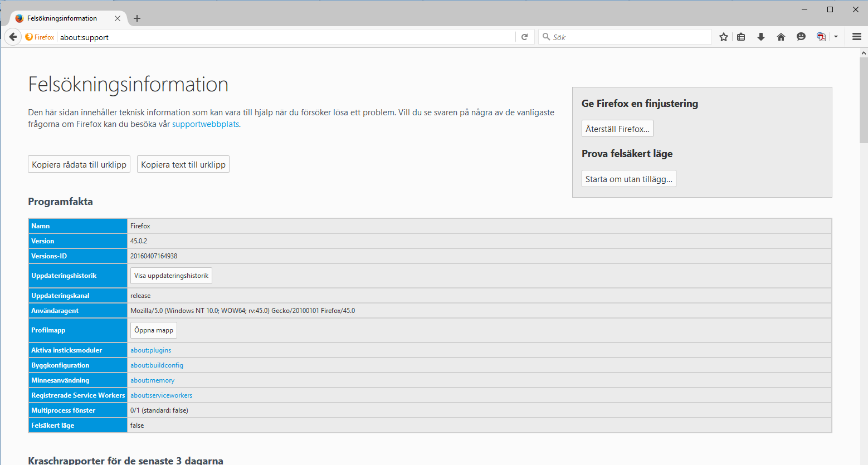The width and height of the screenshot is (868, 465).
Task: Click the Multiprocess fönster value 0/1
Action: point(159,410)
